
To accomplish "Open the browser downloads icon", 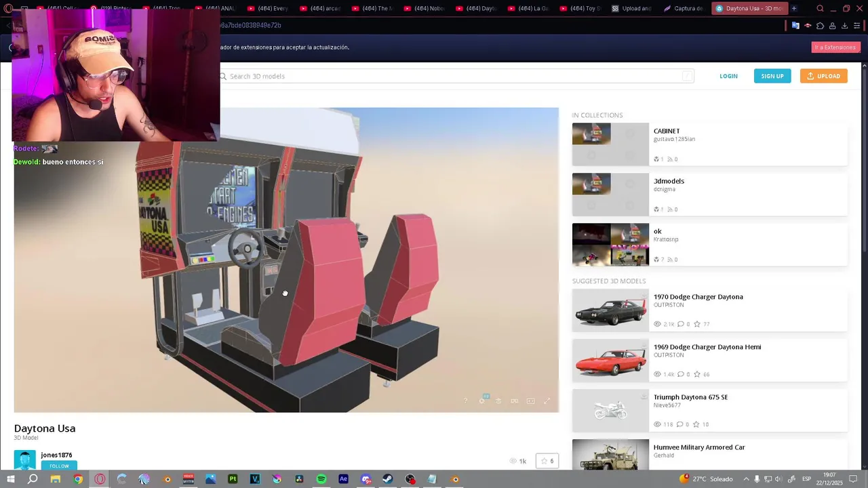I will pyautogui.click(x=845, y=26).
